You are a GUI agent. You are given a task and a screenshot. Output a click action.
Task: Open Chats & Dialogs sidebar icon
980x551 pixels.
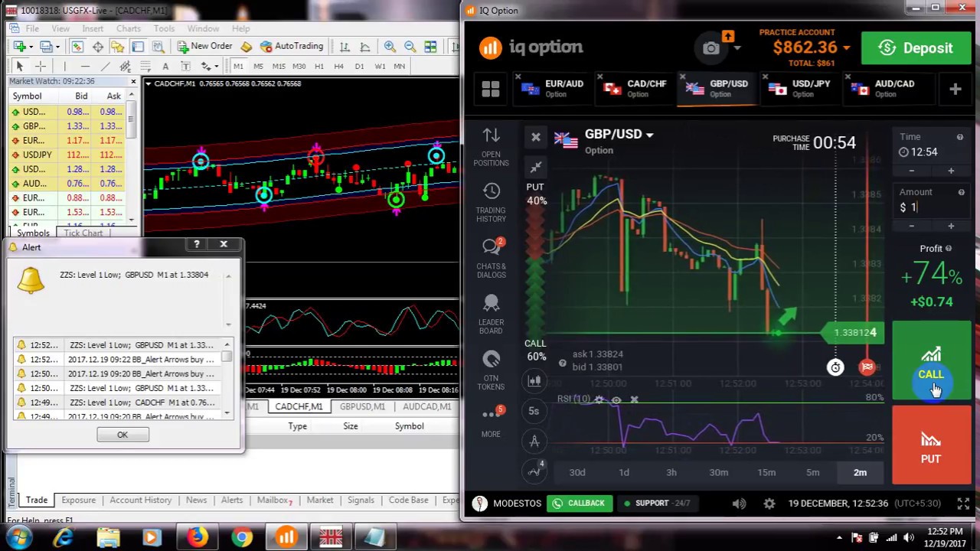point(491,259)
